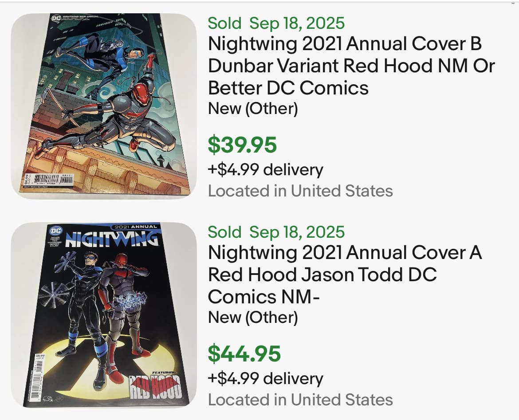Select the delivery cost under the $44.95 price

pyautogui.click(x=265, y=378)
